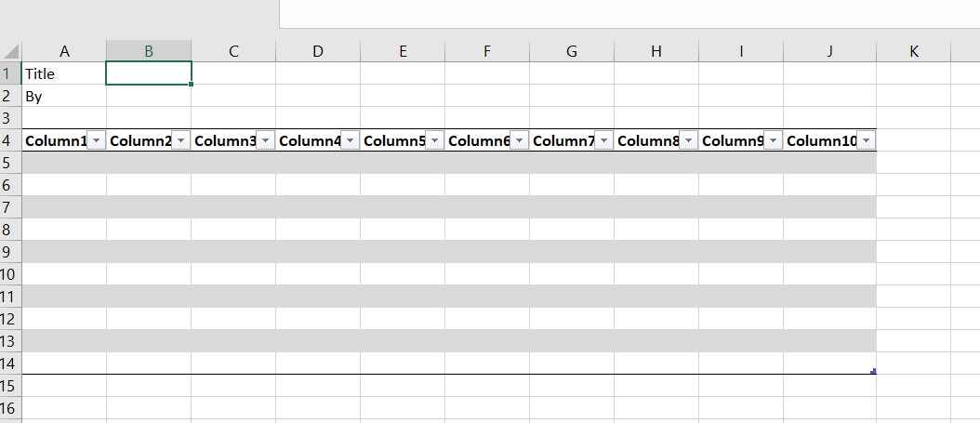Open the Column1 filter dropdown
980x423 pixels.
[x=96, y=140]
